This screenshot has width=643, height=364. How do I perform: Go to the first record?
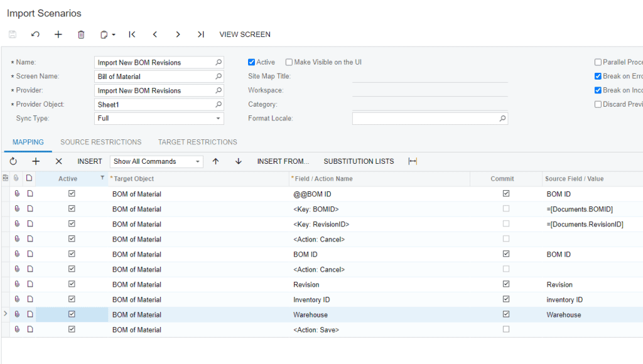coord(132,35)
